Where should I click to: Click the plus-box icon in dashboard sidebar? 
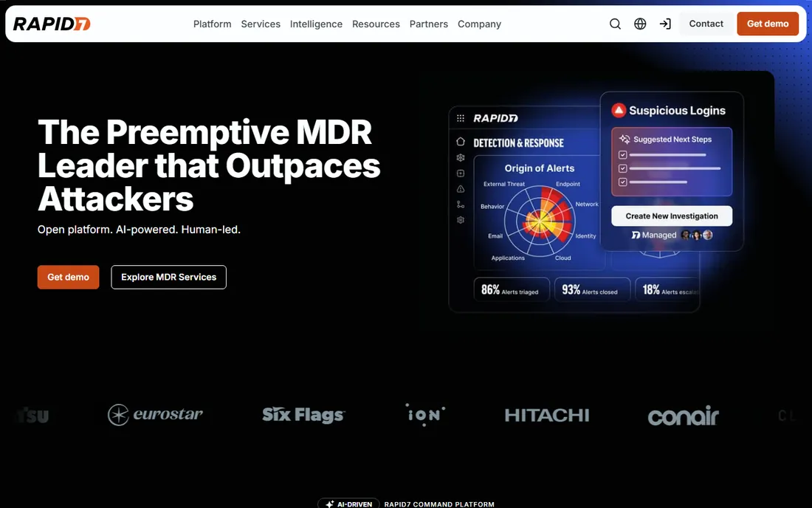click(x=461, y=173)
